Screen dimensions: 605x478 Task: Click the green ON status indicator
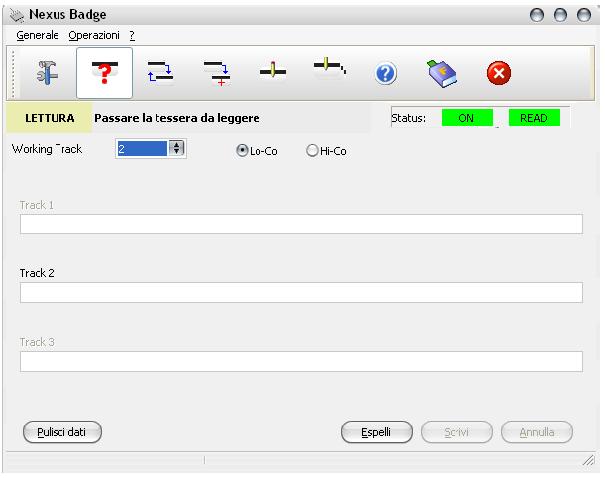pyautogui.click(x=467, y=118)
